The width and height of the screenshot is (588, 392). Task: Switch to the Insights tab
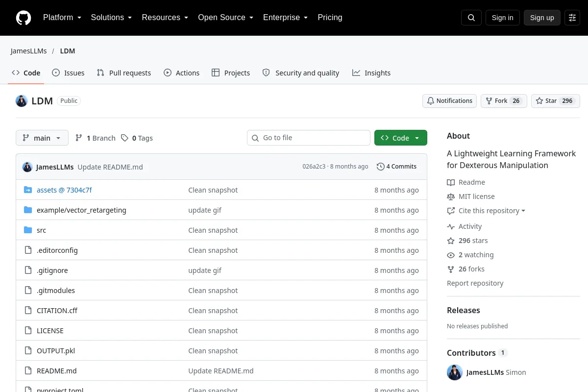click(371, 73)
